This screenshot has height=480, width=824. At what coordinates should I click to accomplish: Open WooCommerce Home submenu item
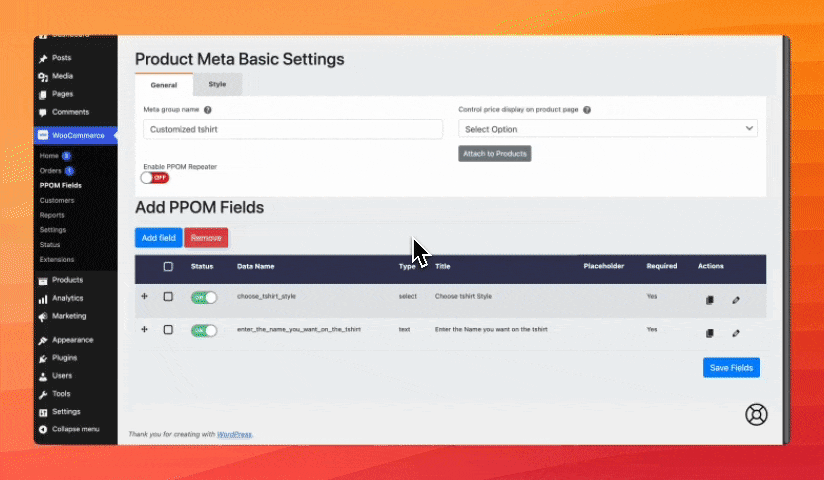click(49, 156)
